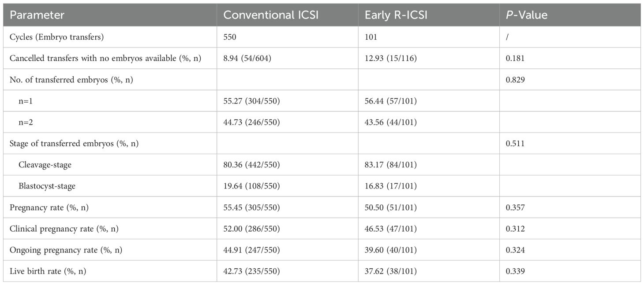Click the Cancelled transfers row label
The height and width of the screenshot is (285, 644).
click(x=105, y=58)
